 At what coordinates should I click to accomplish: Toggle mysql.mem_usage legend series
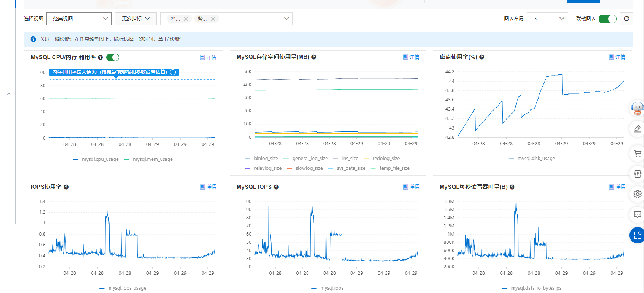tap(148, 159)
